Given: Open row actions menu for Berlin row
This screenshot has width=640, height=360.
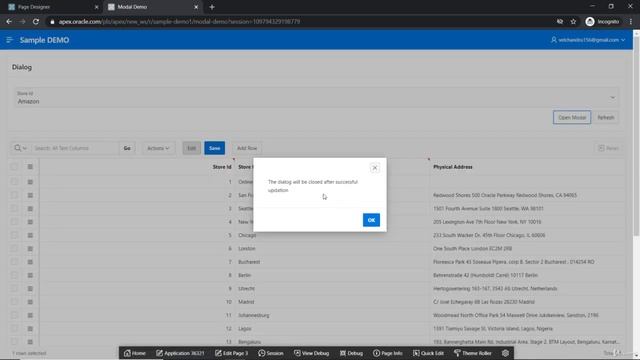Looking at the screenshot, I should point(30,275).
